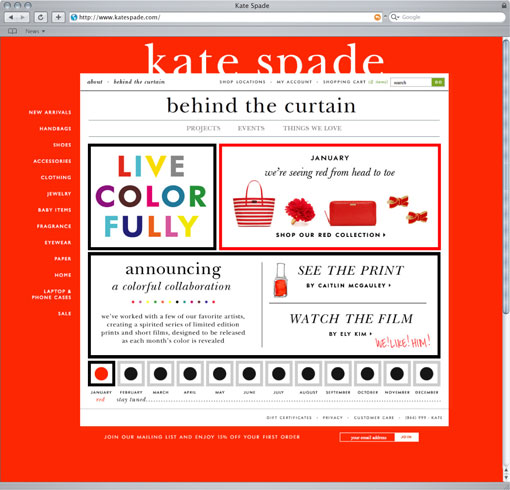The height and width of the screenshot is (490, 510).
Task: Add bookmark with the plus button
Action: [x=58, y=17]
